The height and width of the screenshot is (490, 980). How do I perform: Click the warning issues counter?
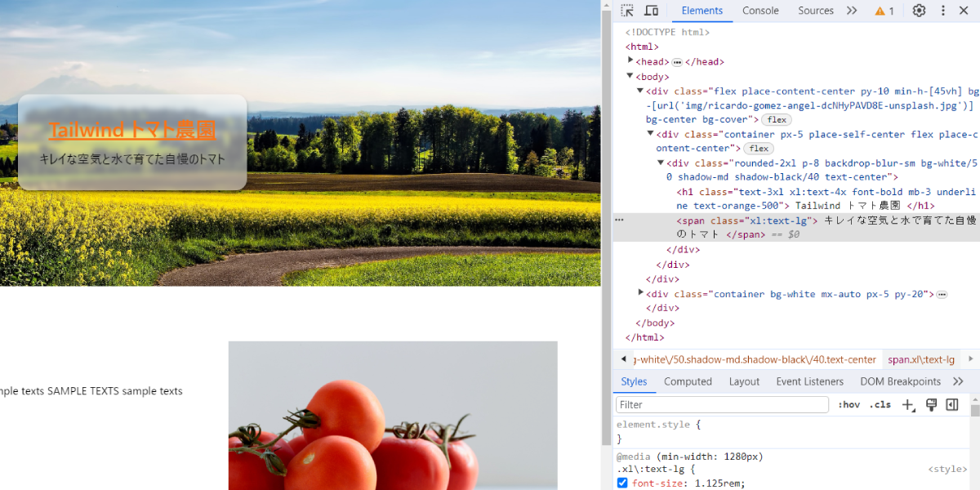[884, 11]
